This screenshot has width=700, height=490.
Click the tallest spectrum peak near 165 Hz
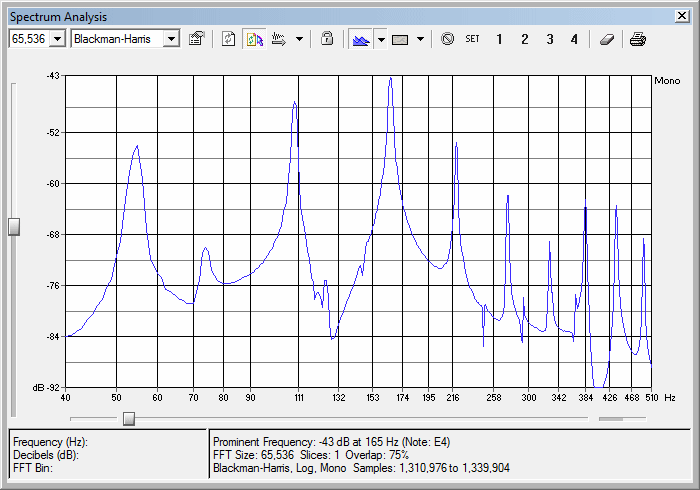point(391,79)
